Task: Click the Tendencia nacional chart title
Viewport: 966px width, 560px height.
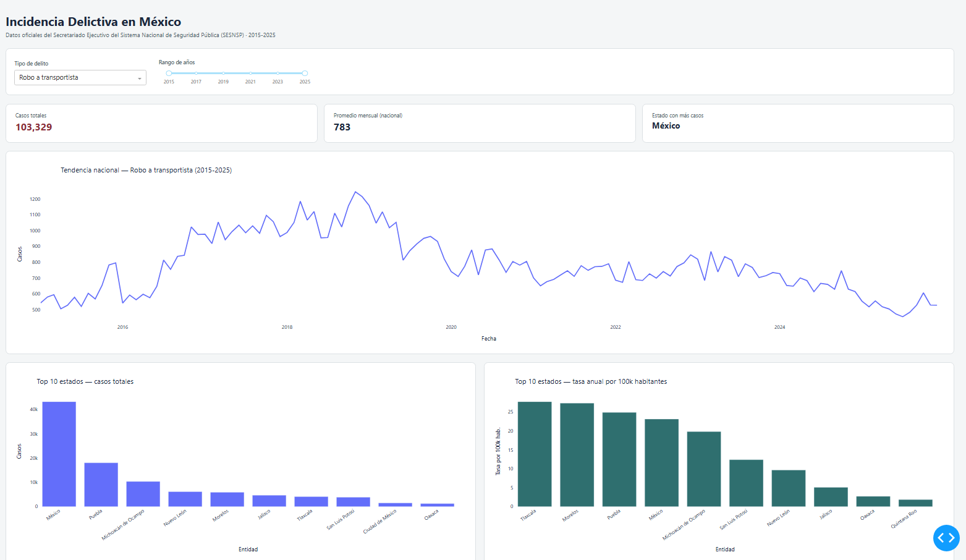Action: (x=146, y=170)
